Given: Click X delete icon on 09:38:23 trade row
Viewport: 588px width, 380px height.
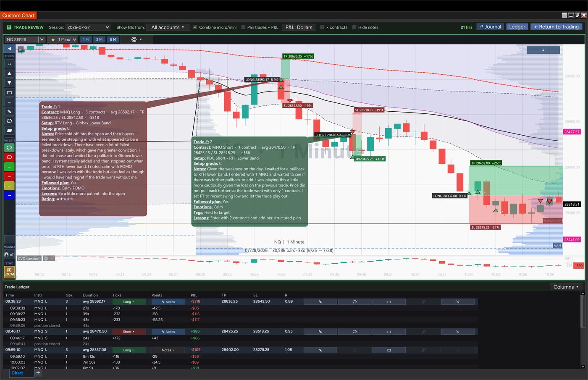Looking at the screenshot, I should (x=457, y=302).
